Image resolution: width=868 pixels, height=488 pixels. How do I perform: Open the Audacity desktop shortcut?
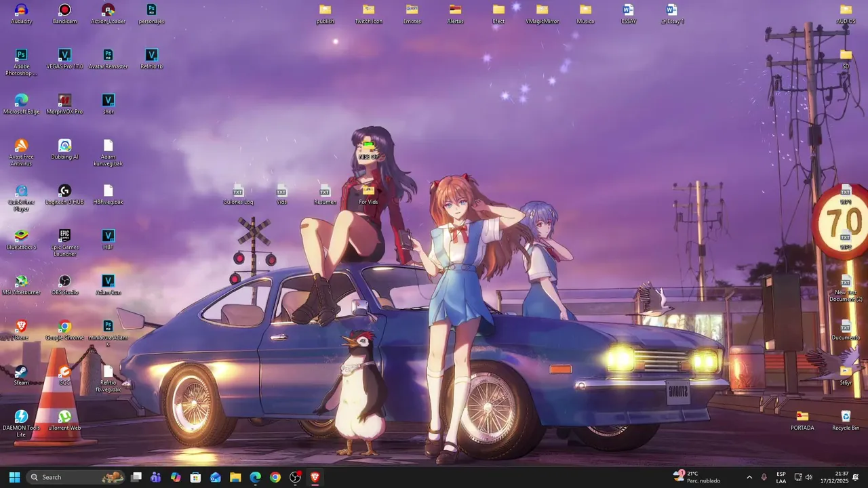pos(21,14)
